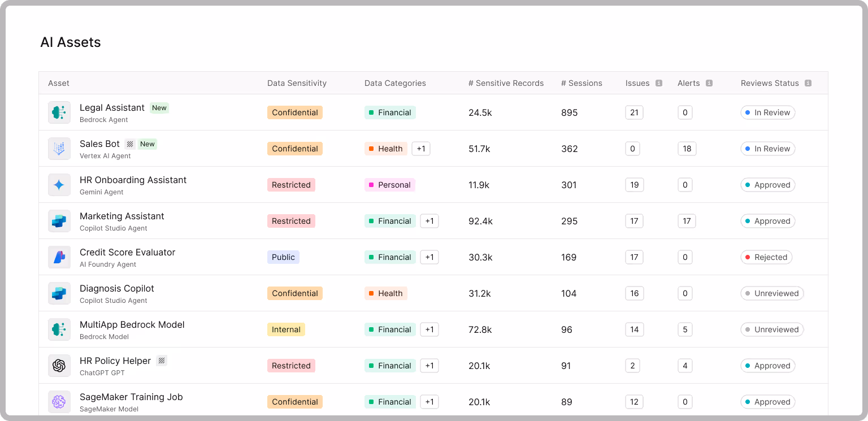The height and width of the screenshot is (421, 868).
Task: Sort by Data Sensitivity column header
Action: [x=297, y=83]
